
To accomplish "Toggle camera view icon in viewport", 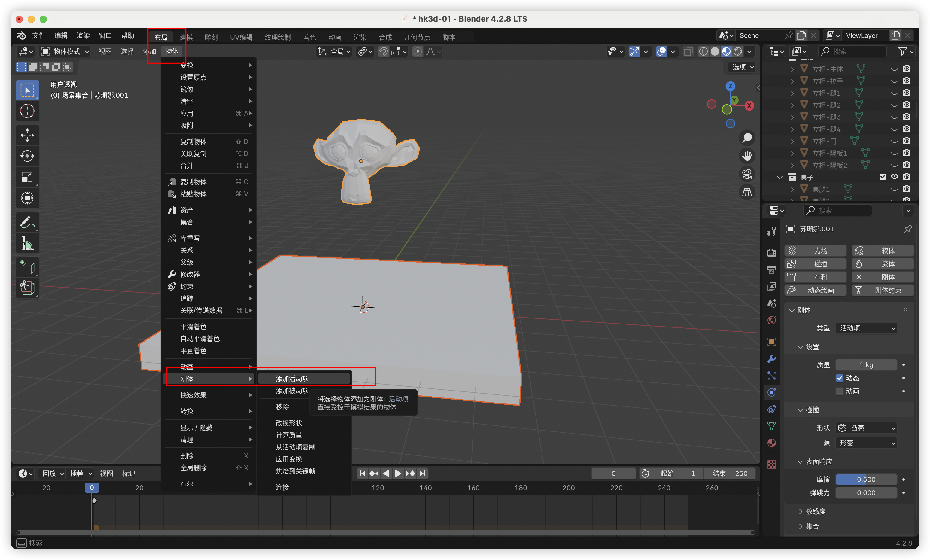I will click(747, 174).
